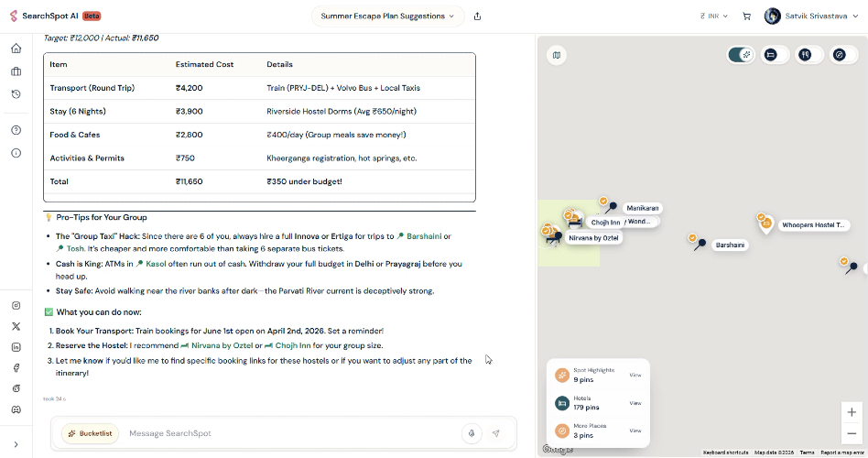Image resolution: width=868 pixels, height=458 pixels.
Task: Visit the LinkedIn link in sidebar
Action: tap(16, 347)
